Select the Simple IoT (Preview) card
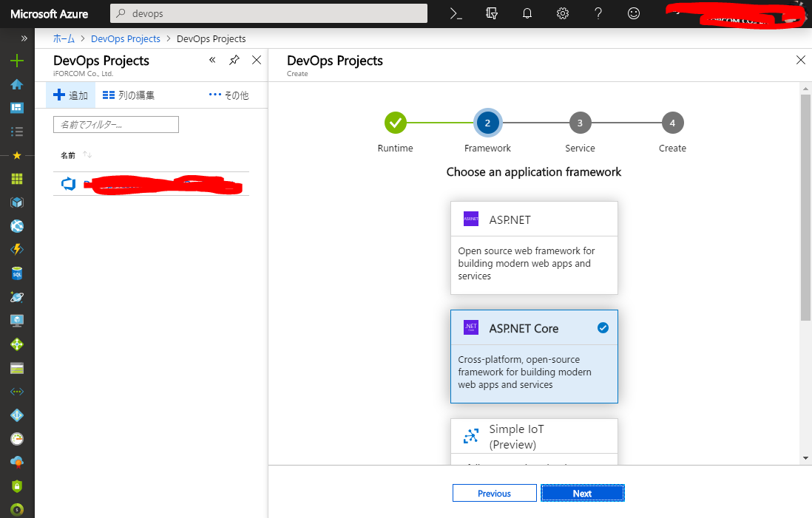The image size is (812, 518). point(534,441)
